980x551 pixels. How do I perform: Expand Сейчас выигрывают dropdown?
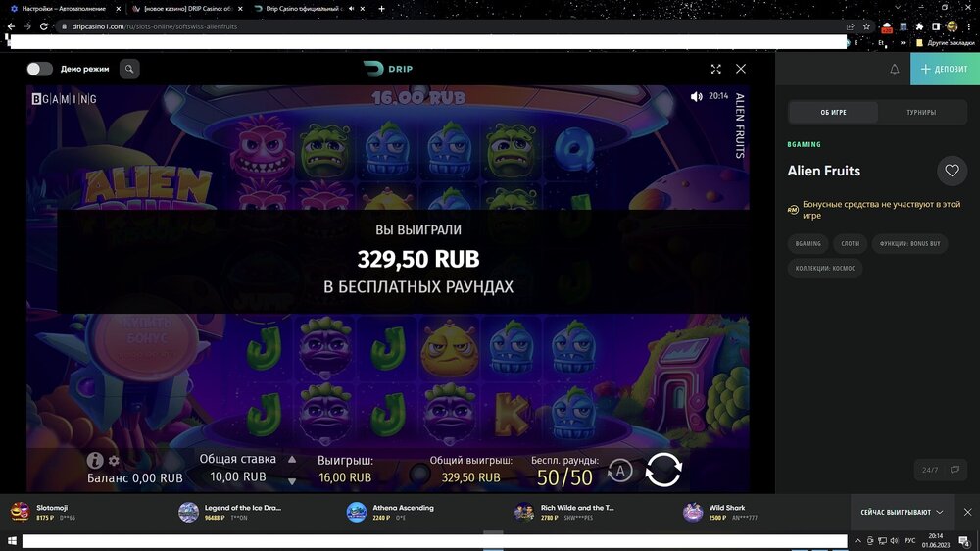coord(902,512)
